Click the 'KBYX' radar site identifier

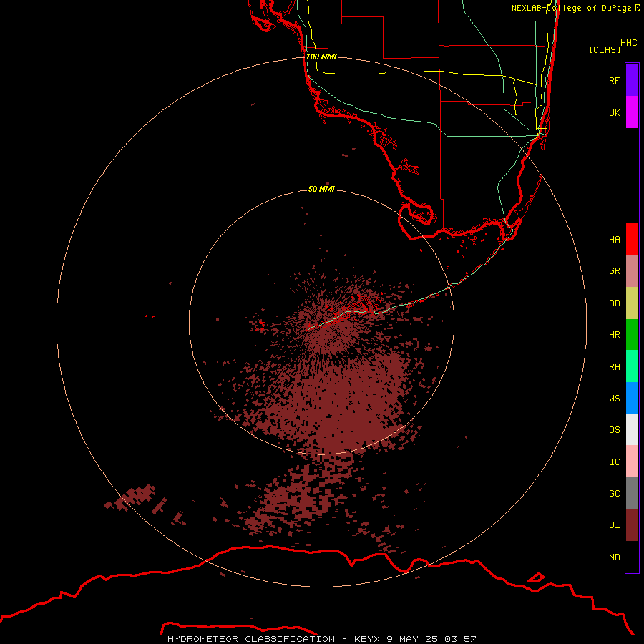pos(367,639)
